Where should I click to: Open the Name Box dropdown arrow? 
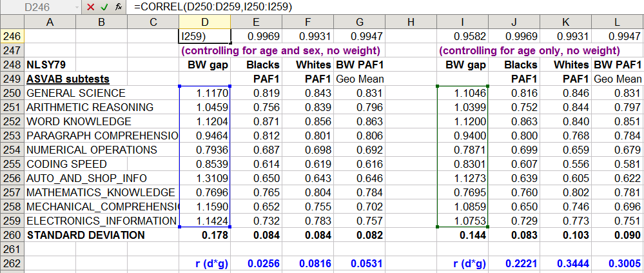tap(77, 7)
